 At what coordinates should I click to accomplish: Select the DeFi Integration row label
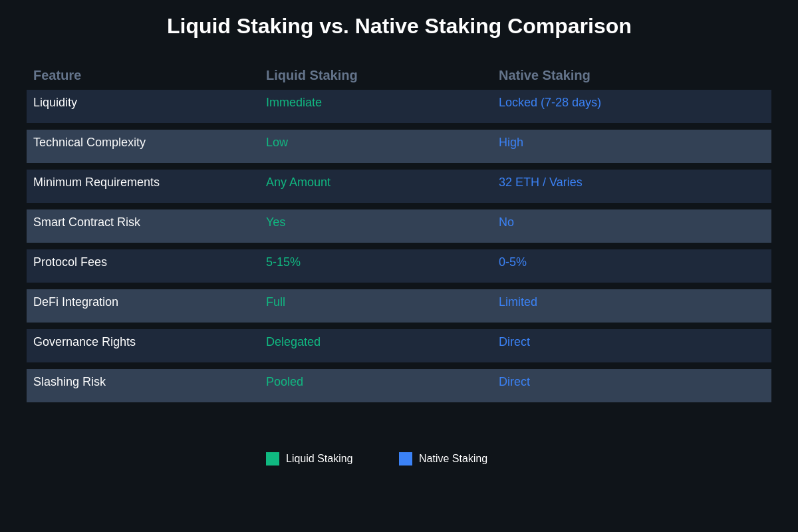click(x=76, y=302)
